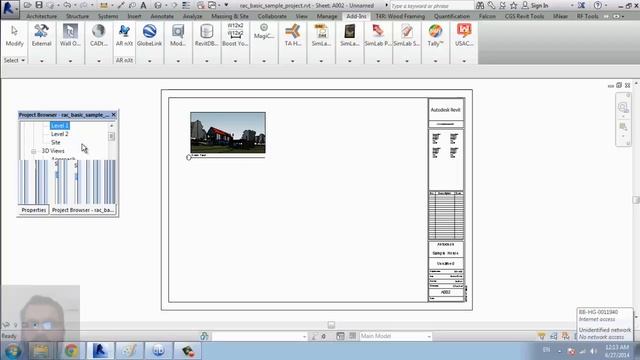The image size is (640, 360).
Task: Collapse the 3D Views tree node
Action: 33,151
